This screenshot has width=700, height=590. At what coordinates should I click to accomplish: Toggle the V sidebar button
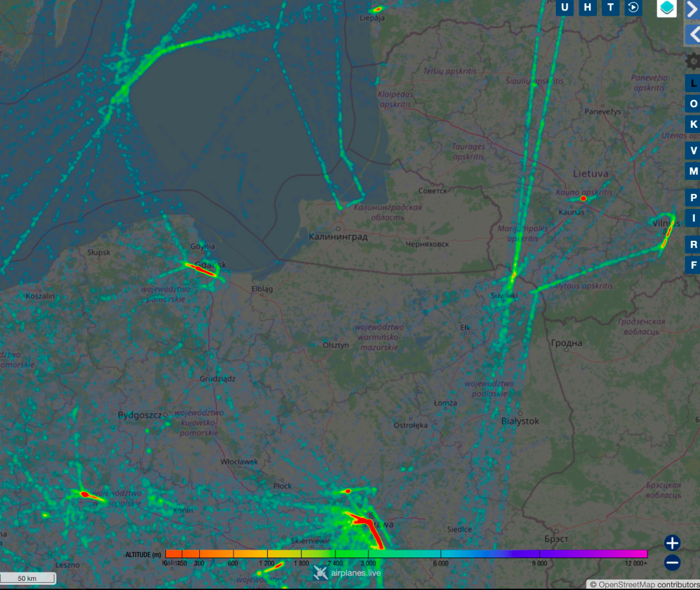[x=693, y=151]
